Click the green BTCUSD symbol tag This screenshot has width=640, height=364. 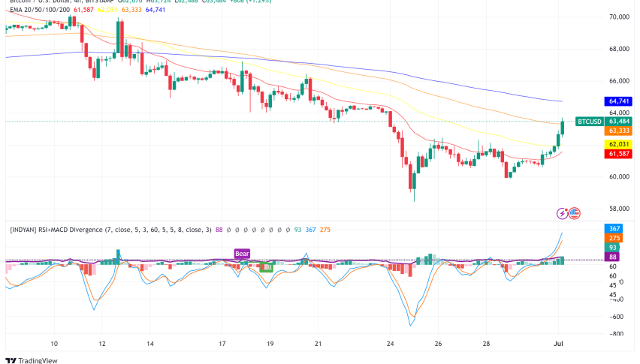[590, 122]
